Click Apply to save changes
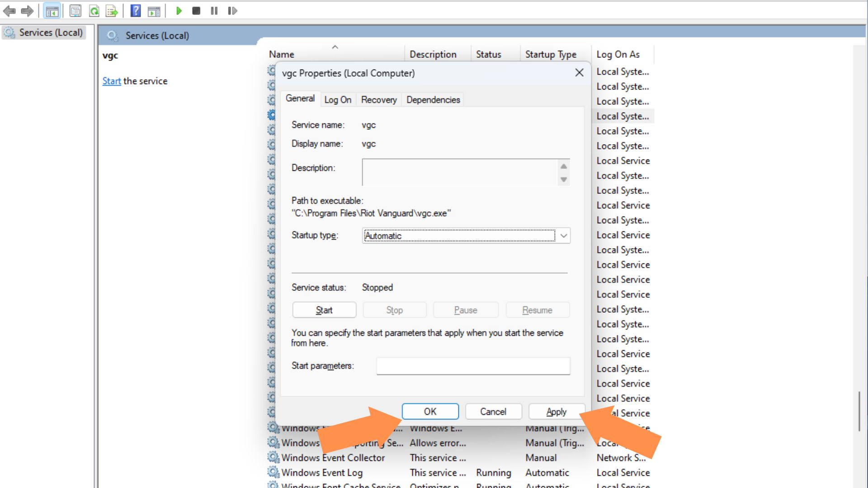Viewport: 868px width, 488px height. coord(556,411)
